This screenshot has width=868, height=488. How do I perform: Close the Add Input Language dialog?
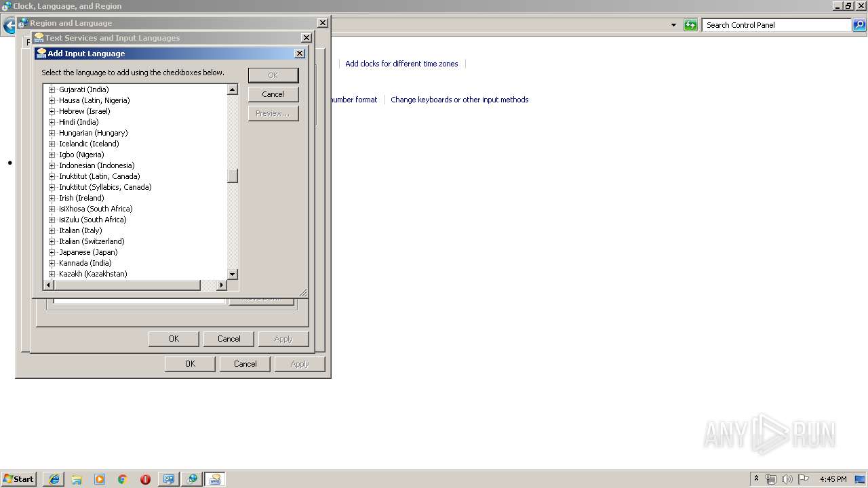point(300,54)
